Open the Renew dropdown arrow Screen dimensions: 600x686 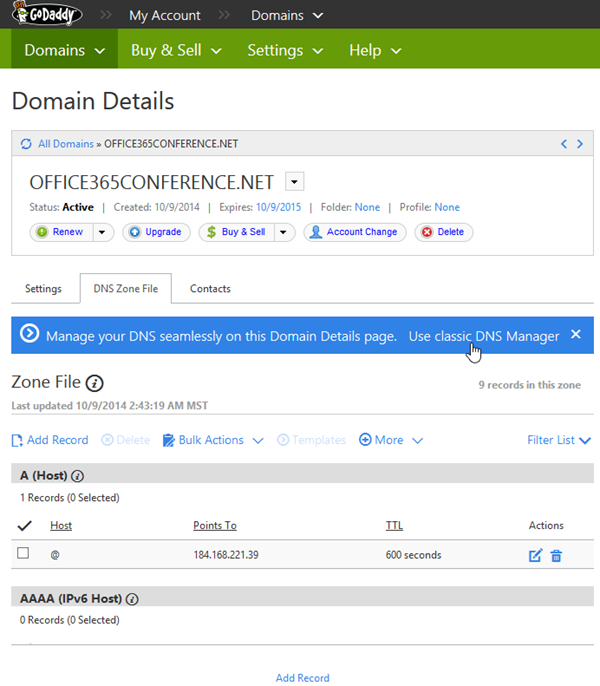click(x=103, y=232)
